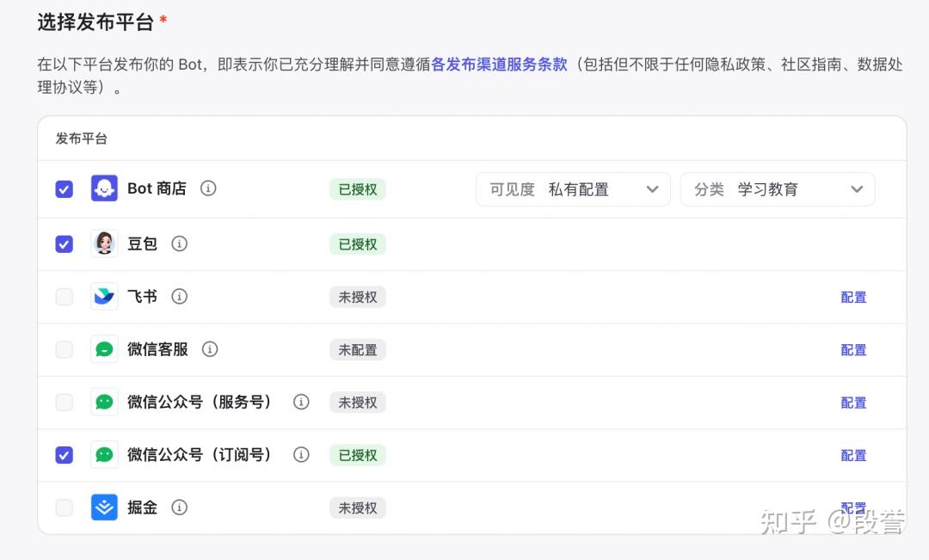Click the 已授权 tag on 豆包

click(x=358, y=244)
